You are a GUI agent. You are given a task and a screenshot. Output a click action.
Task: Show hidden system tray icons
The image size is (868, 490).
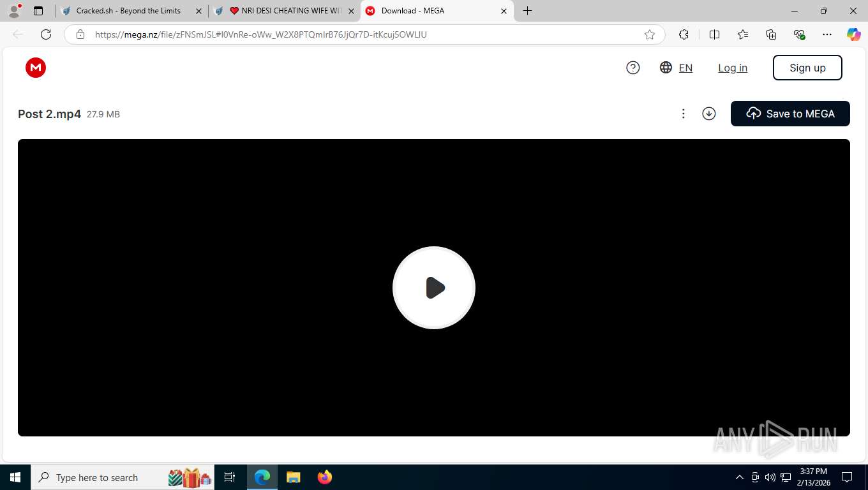tap(740, 477)
